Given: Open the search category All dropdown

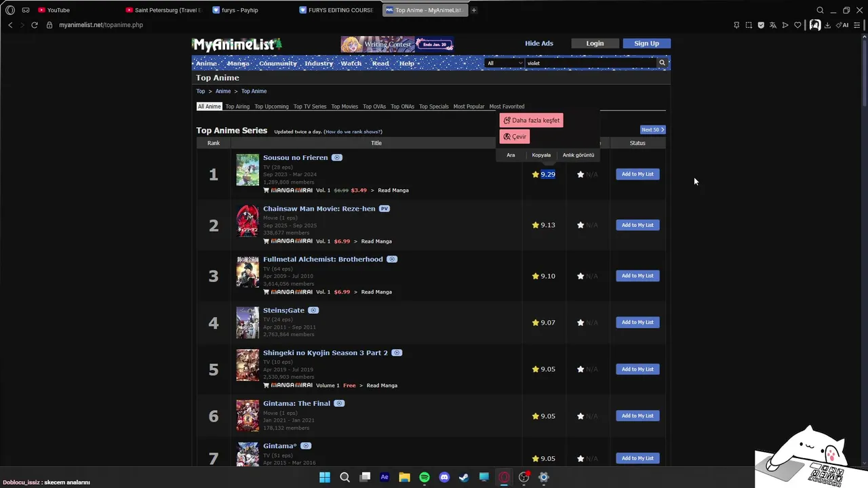Looking at the screenshot, I should click(x=505, y=63).
